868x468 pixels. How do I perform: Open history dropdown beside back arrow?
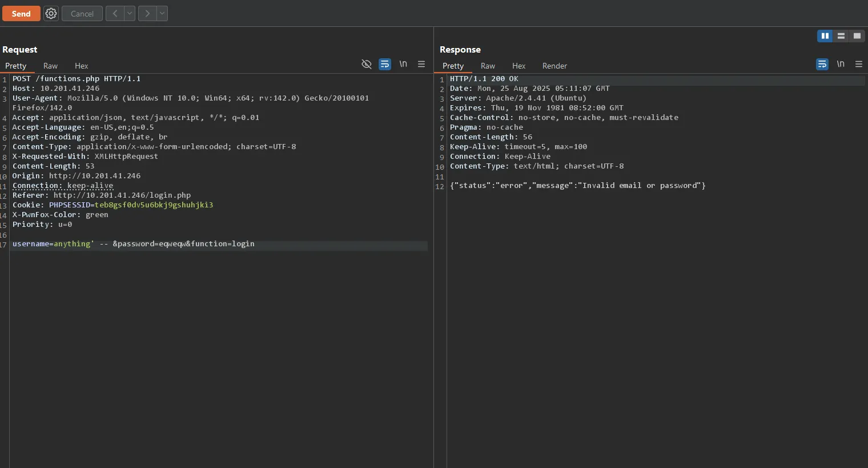(130, 14)
